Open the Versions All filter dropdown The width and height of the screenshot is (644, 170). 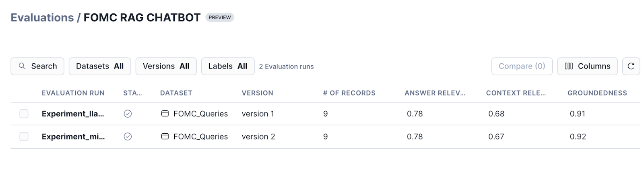pos(166,66)
